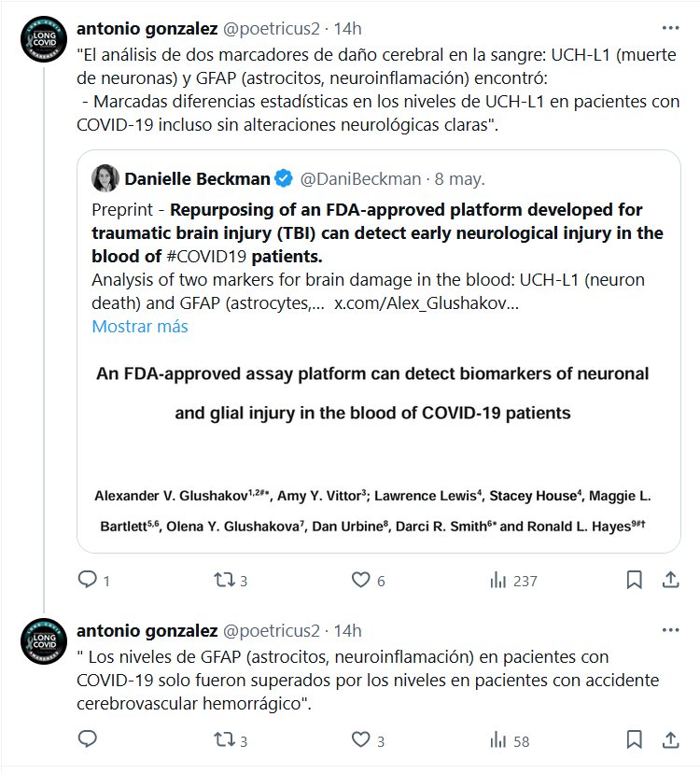700x773 pixels.
Task: Bookmark the first tweet
Action: tap(634, 580)
